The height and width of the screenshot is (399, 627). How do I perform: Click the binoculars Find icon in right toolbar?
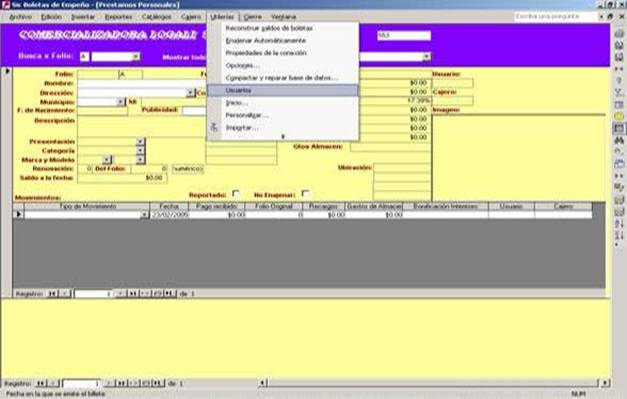click(619, 140)
